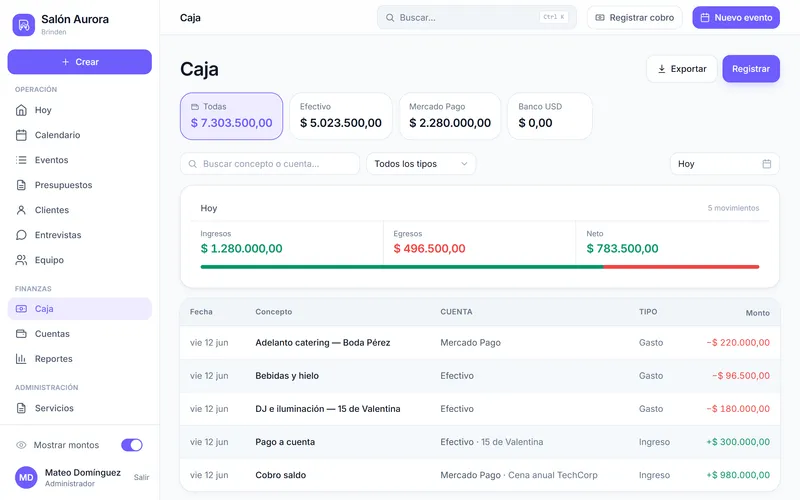
Task: Click the magnifier icon in top search bar
Action: point(390,18)
